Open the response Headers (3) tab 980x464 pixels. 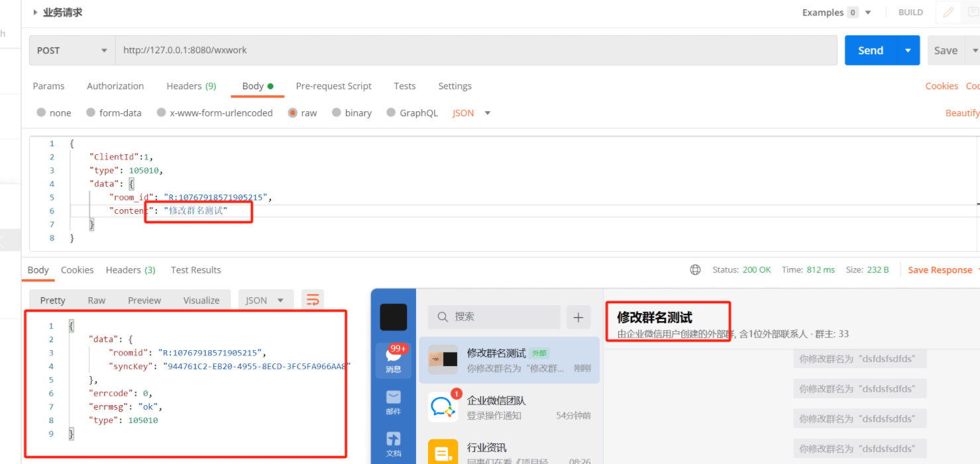[x=131, y=270]
